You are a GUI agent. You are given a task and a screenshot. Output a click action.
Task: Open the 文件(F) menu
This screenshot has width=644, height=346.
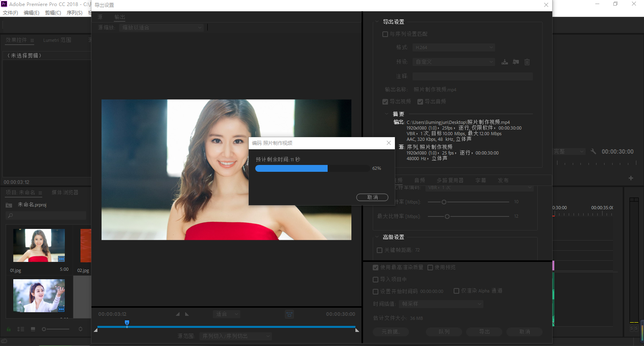10,13
